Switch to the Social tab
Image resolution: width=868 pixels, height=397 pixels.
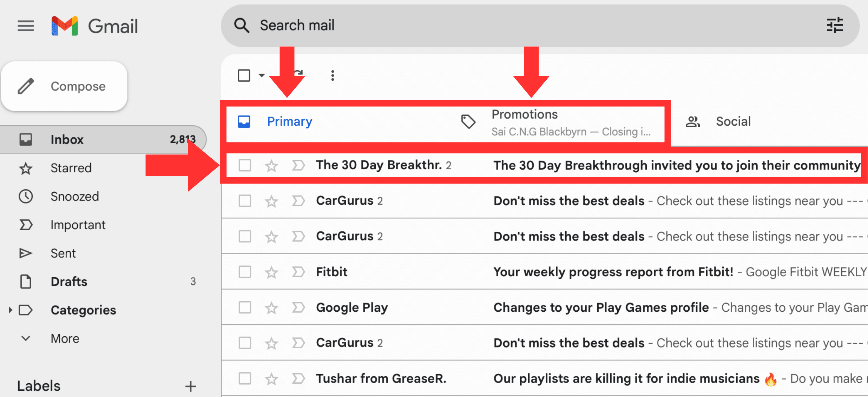click(733, 122)
